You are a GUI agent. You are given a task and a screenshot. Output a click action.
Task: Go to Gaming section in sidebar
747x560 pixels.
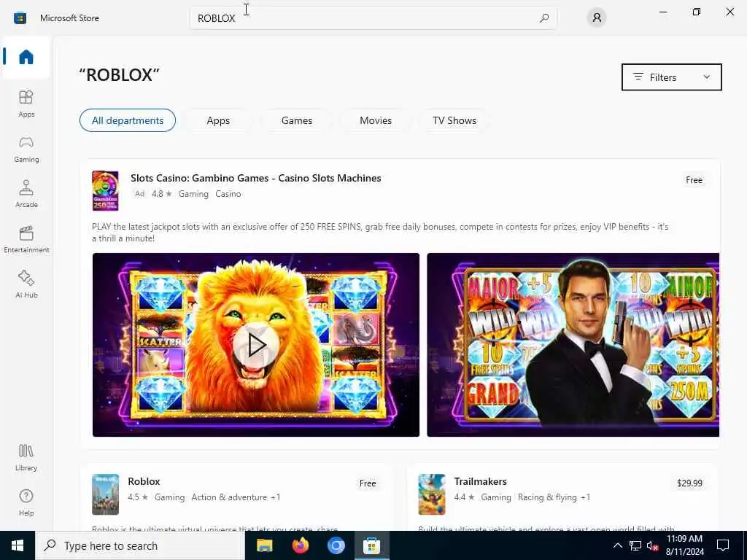point(26,149)
